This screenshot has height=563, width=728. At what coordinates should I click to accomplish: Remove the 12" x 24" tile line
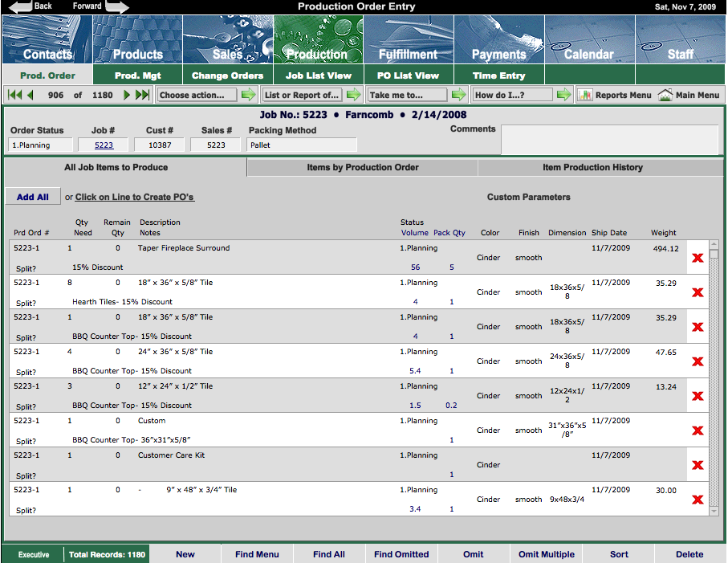tap(697, 396)
